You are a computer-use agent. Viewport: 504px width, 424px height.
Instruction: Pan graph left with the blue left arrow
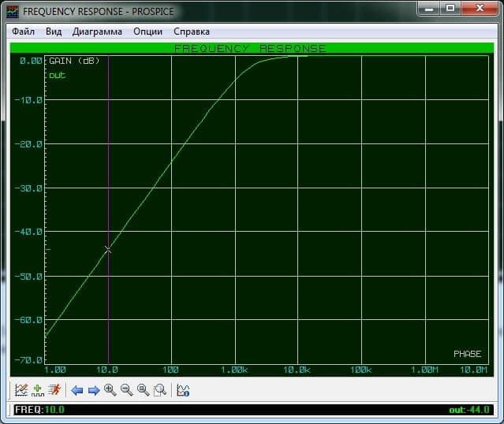[77, 390]
